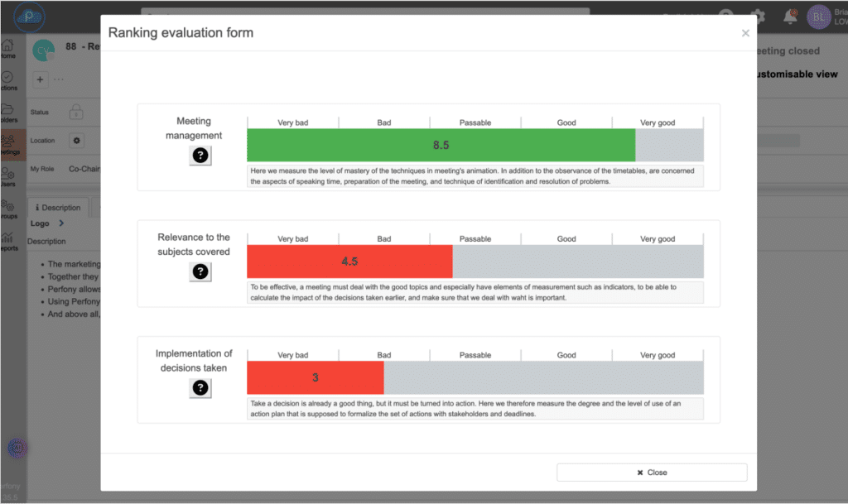Click the plus add button
This screenshot has height=504, width=848.
[41, 79]
